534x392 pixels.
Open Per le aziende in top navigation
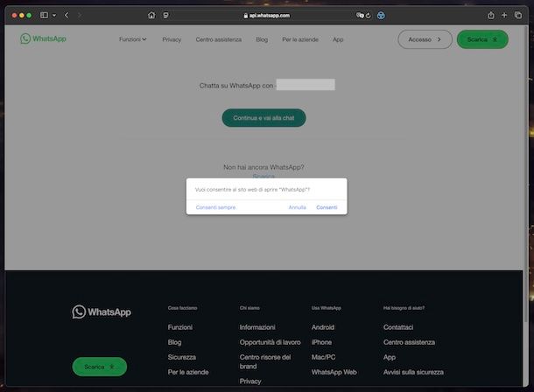click(x=300, y=39)
